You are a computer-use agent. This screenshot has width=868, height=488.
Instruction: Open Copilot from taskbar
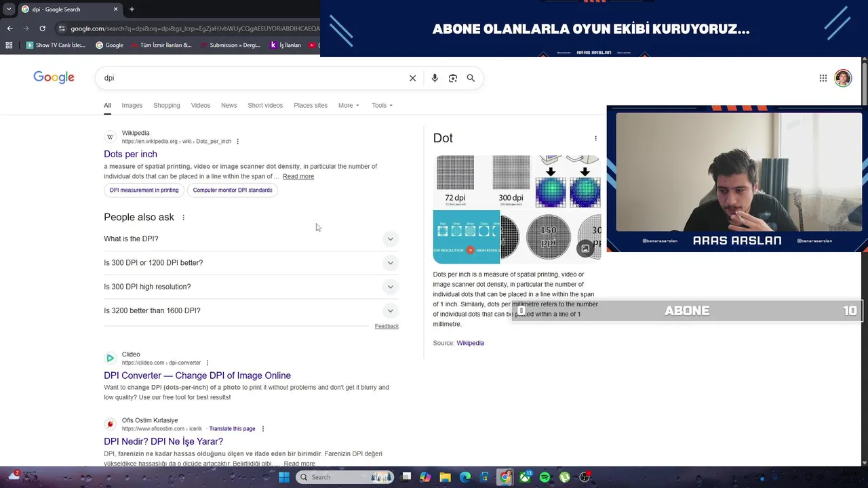[x=425, y=477]
